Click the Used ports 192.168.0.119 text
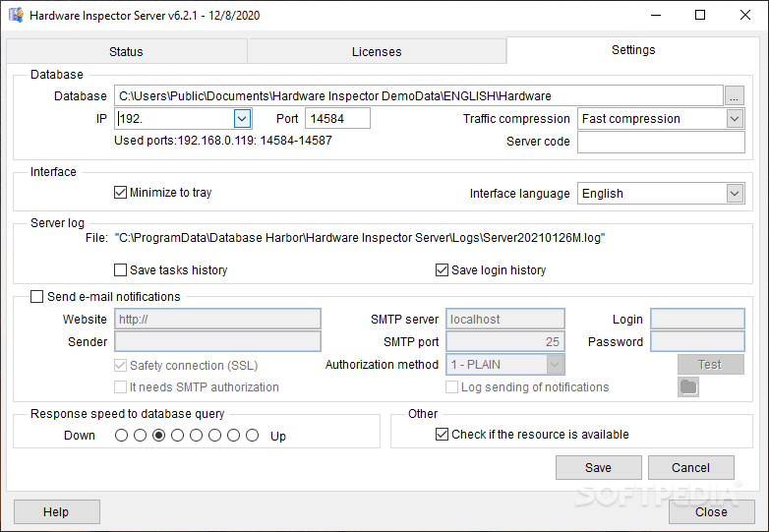Viewport: 769px width, 532px height. tap(223, 141)
